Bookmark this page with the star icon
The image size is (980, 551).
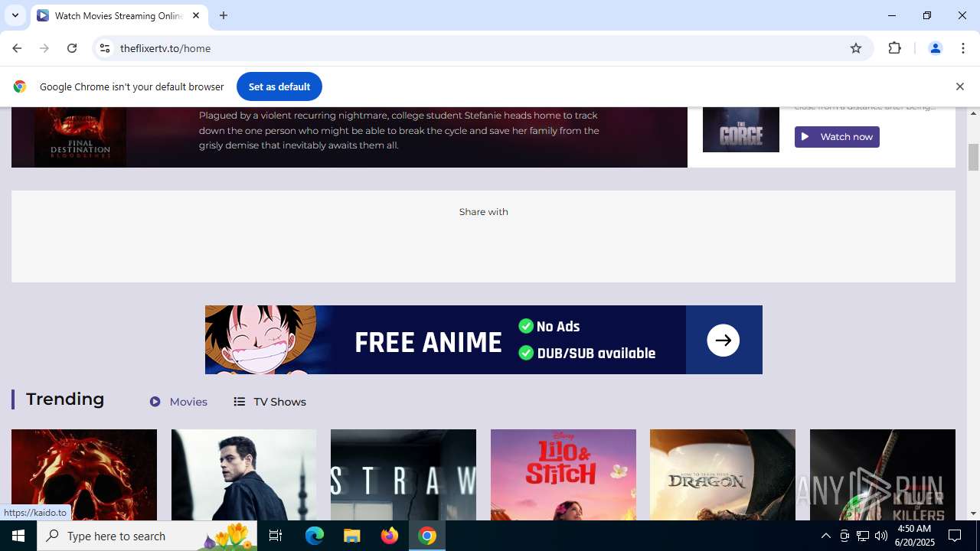(856, 48)
